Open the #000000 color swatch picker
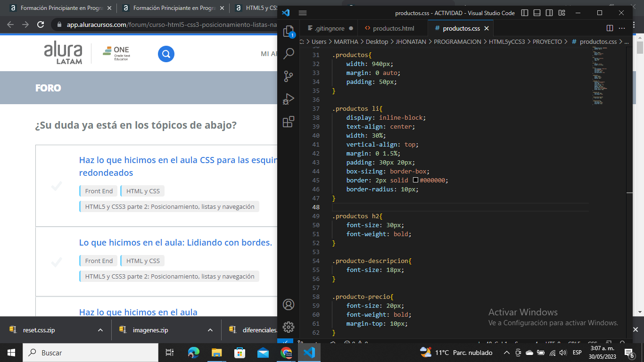The height and width of the screenshot is (362, 644). tap(415, 180)
